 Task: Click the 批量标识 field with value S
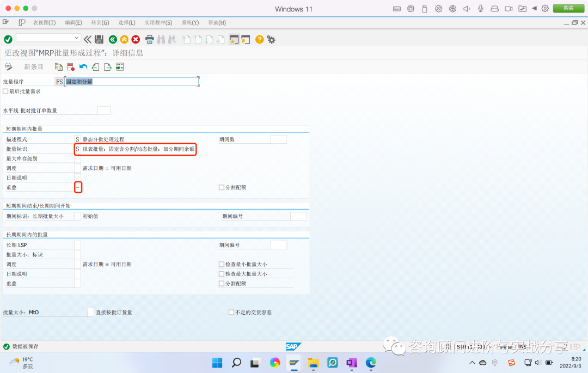point(78,149)
